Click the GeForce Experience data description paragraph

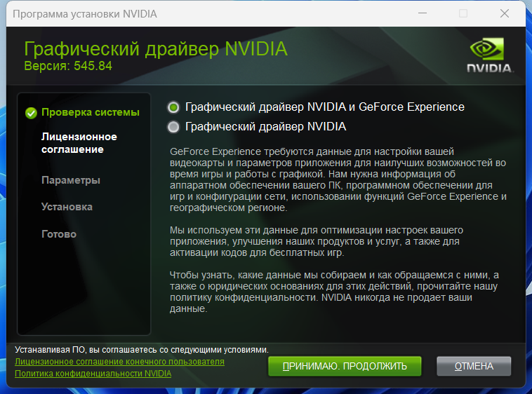click(x=338, y=179)
